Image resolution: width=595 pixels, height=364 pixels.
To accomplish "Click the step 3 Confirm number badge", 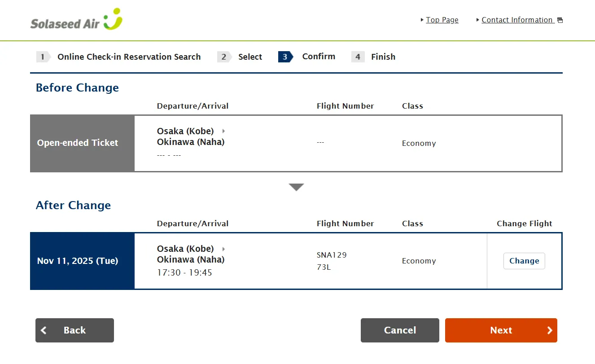I will 285,57.
